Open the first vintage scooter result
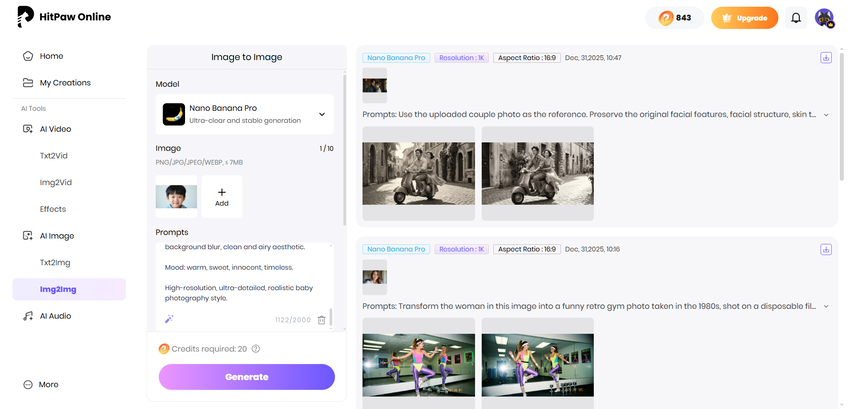Viewport: 854px width, 409px height. click(418, 173)
